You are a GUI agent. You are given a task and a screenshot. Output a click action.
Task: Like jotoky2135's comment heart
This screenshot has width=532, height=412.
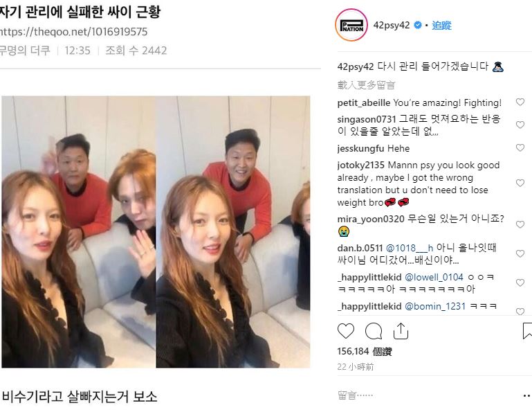click(x=520, y=183)
